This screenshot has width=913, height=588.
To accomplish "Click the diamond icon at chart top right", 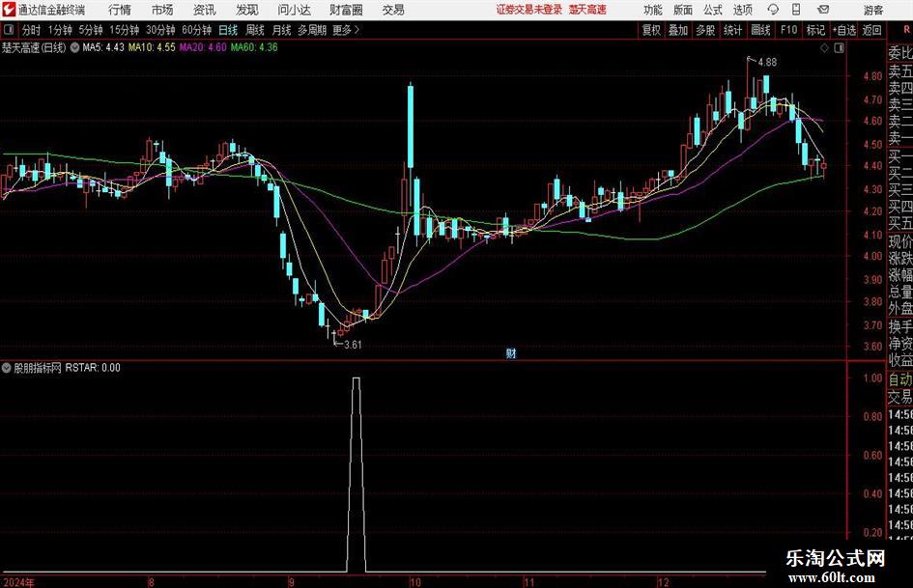I will click(x=824, y=48).
